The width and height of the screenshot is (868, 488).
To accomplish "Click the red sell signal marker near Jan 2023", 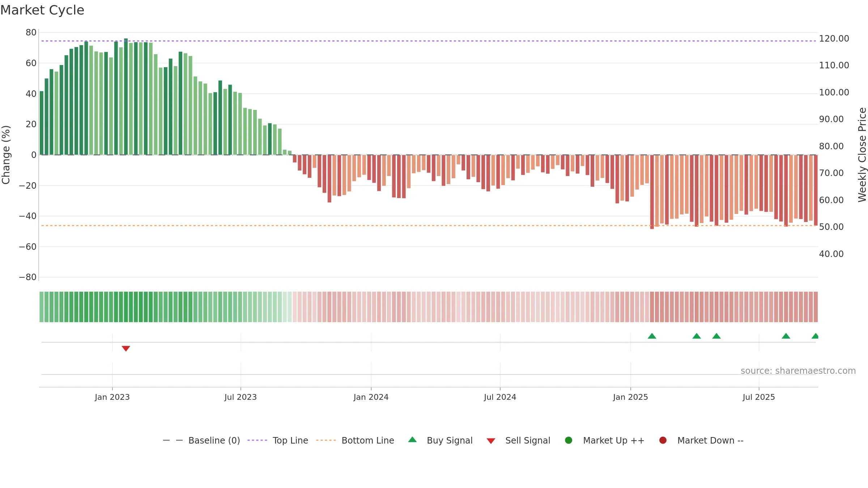I will (126, 348).
